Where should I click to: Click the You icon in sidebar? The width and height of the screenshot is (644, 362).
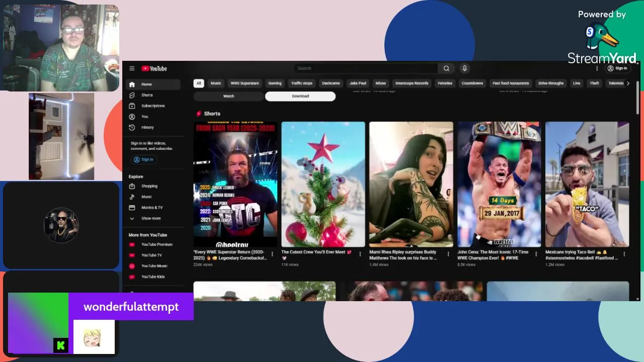tap(132, 117)
